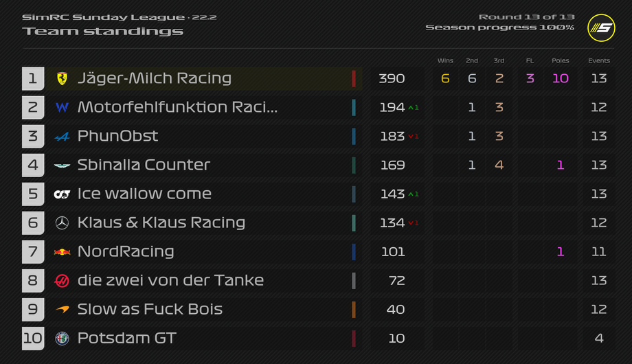The image size is (632, 364).
Task: Open the PhunObst team name
Action: (117, 136)
